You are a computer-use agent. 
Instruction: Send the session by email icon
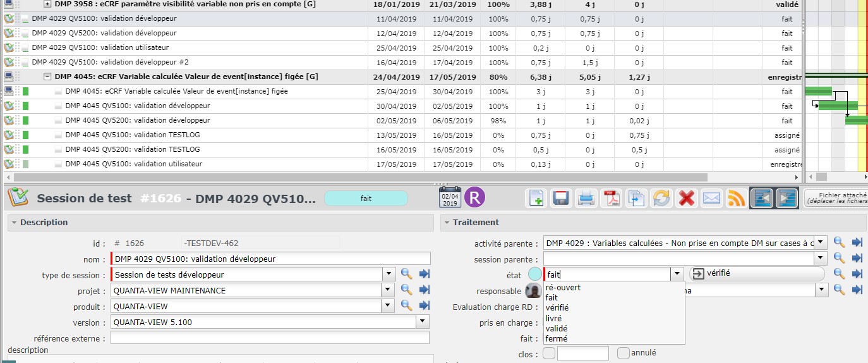pos(712,199)
